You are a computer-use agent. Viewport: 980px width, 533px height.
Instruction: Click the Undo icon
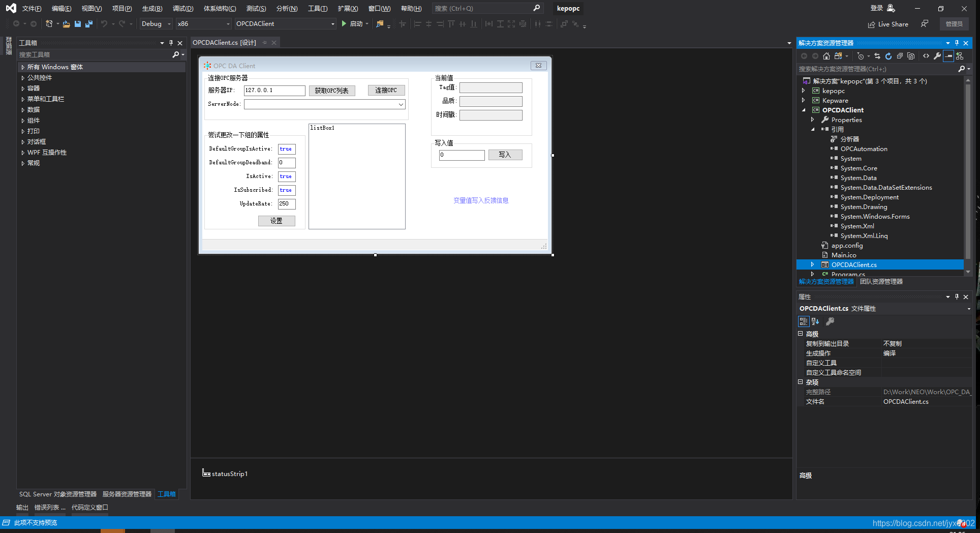coord(105,24)
